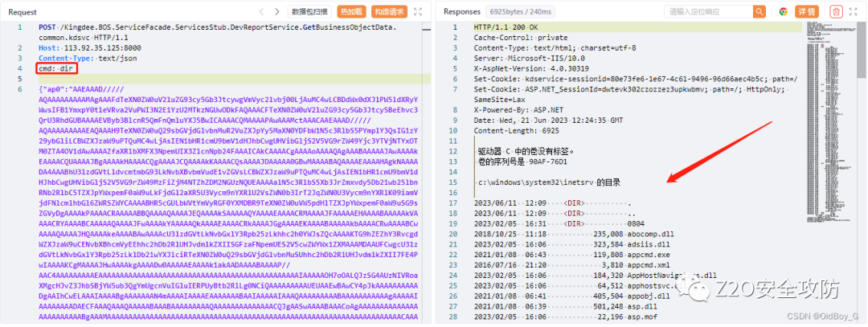Click the 'abocomp.dll' file row

coord(572,235)
